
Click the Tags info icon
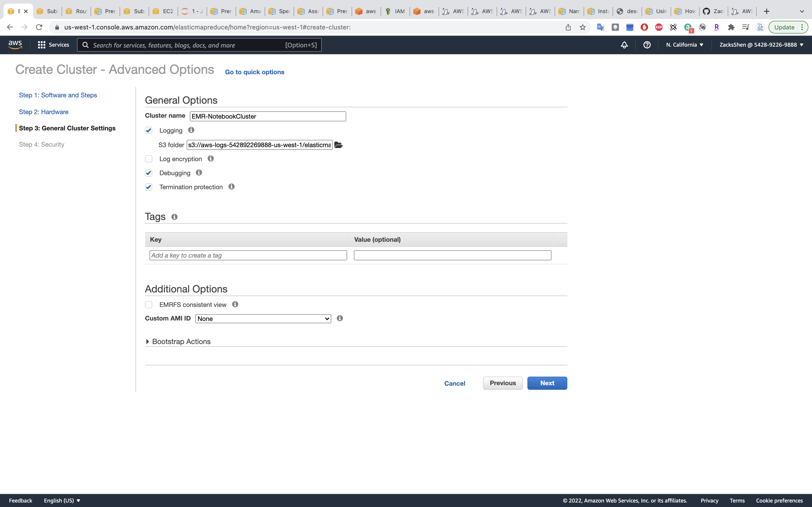click(174, 217)
